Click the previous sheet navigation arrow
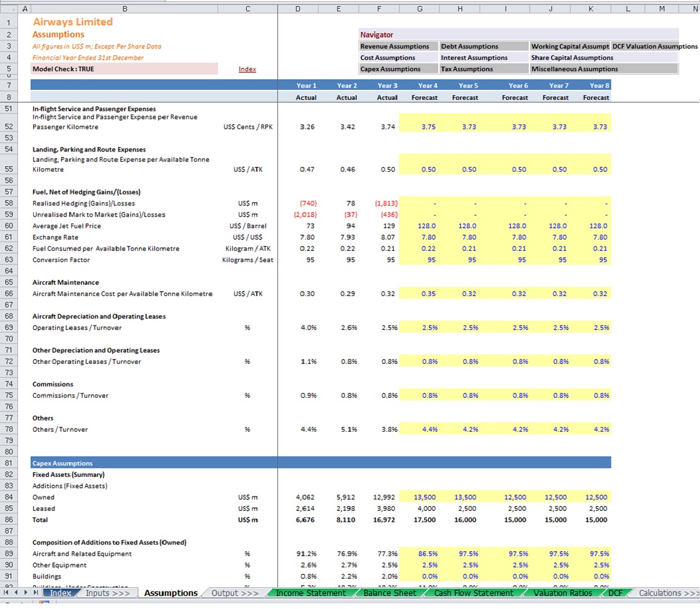Image resolution: width=700 pixels, height=609 pixels. (16, 593)
